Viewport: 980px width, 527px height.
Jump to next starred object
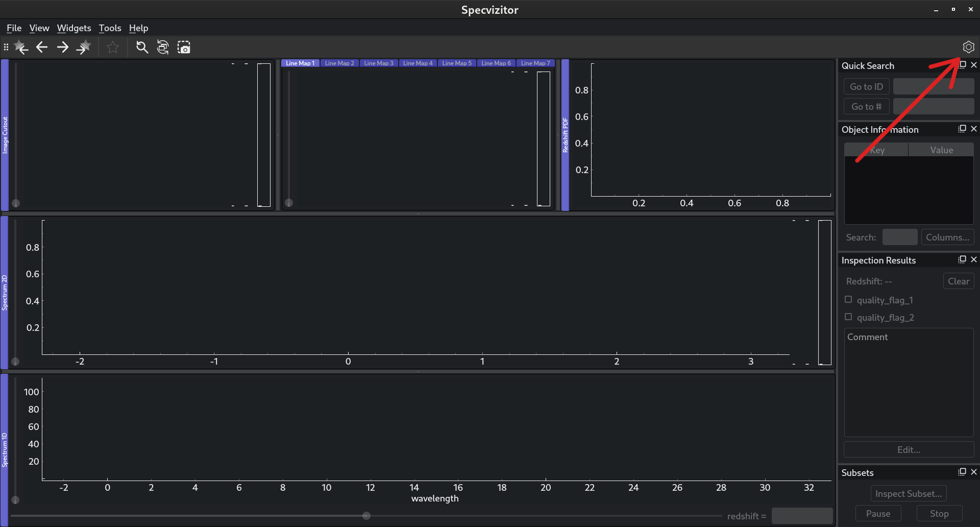(84, 47)
